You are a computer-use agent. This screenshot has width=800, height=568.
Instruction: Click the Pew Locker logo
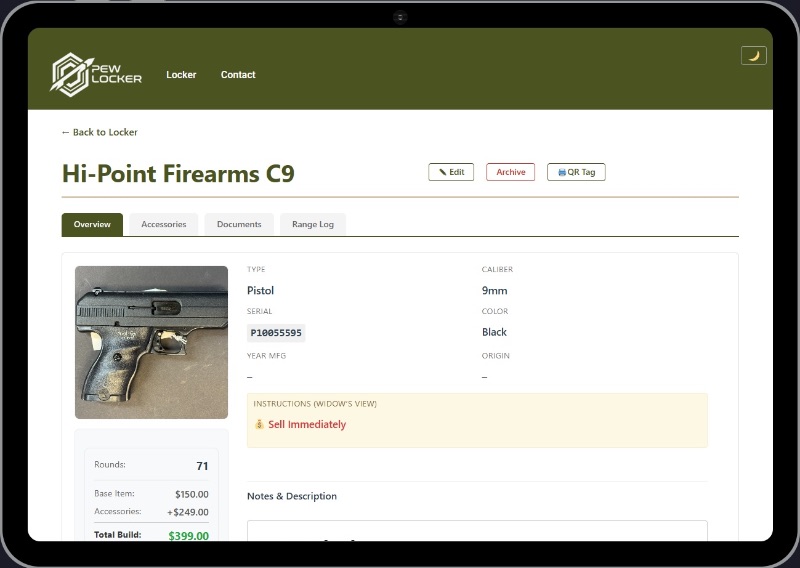[x=97, y=75]
